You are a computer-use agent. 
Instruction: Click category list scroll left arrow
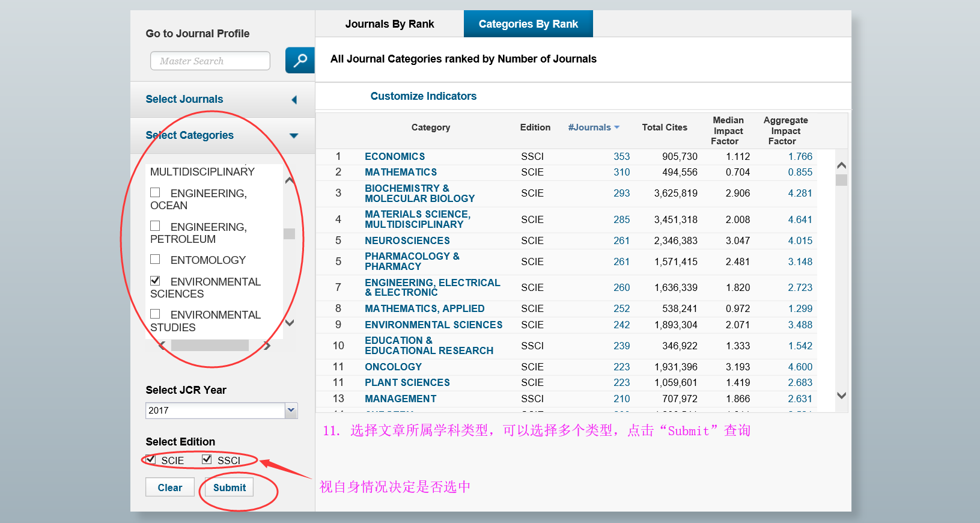click(162, 346)
